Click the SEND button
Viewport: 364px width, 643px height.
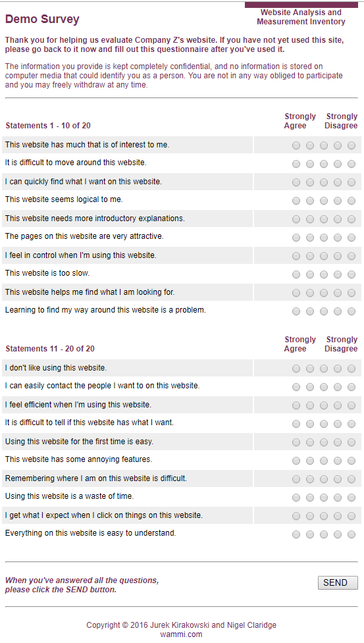click(x=338, y=582)
